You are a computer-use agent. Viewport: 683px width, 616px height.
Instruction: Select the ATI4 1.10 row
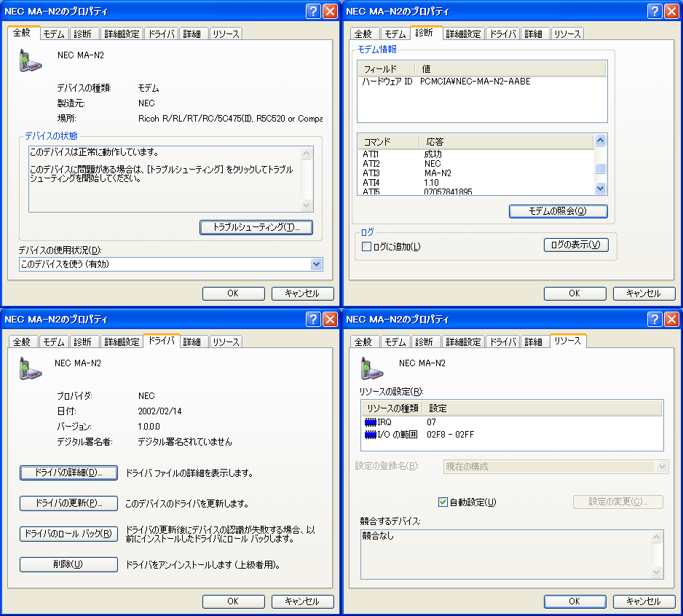pos(476,183)
